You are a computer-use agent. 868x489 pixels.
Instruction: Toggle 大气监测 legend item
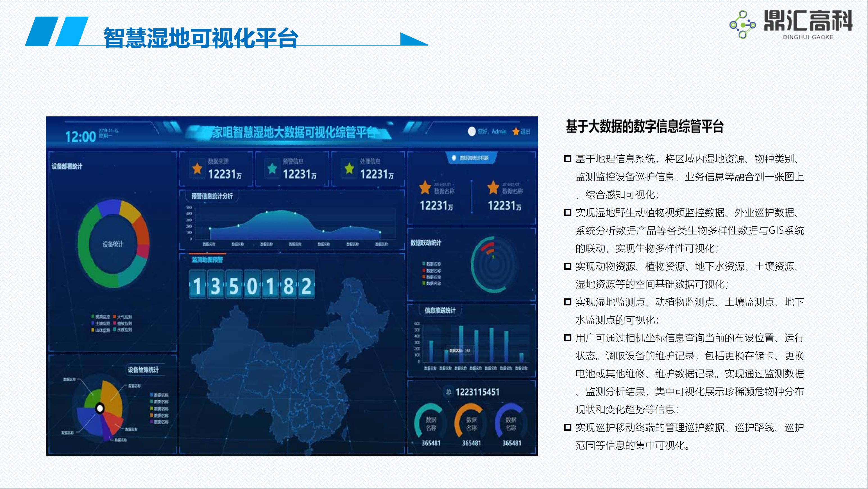(x=123, y=317)
